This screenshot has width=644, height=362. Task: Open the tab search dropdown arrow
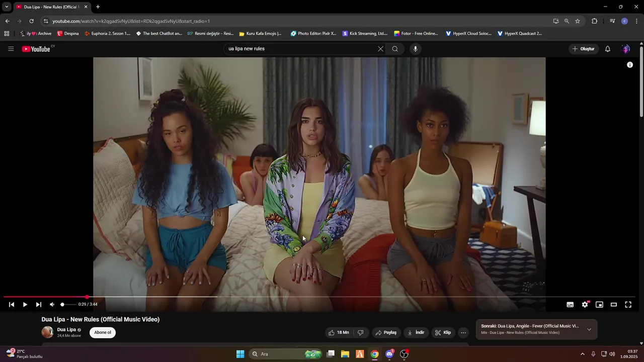click(7, 7)
